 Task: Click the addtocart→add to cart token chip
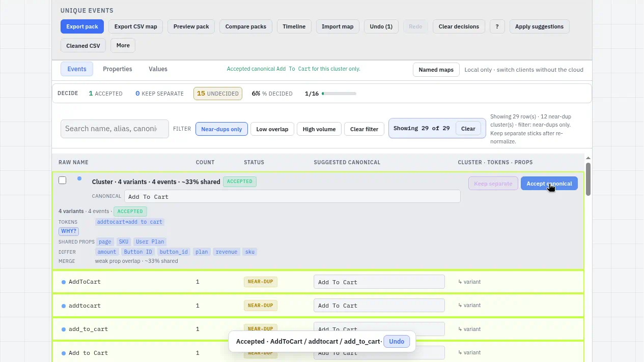click(130, 222)
